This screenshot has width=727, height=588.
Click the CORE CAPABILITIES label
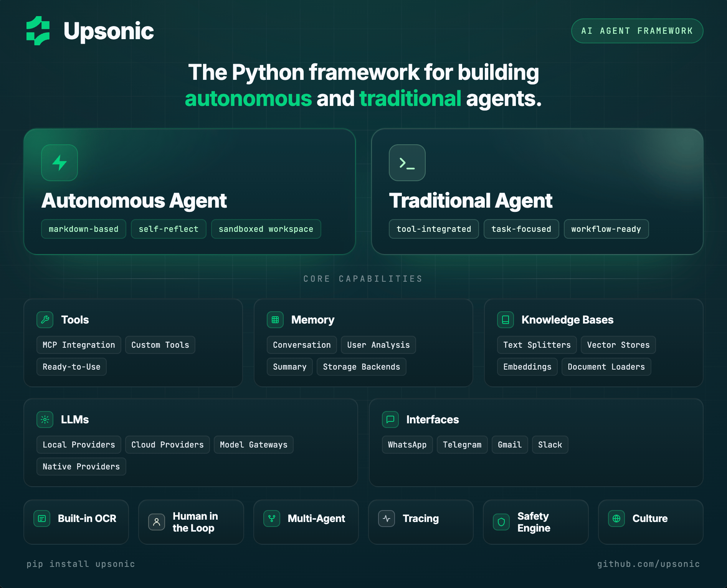pos(363,279)
